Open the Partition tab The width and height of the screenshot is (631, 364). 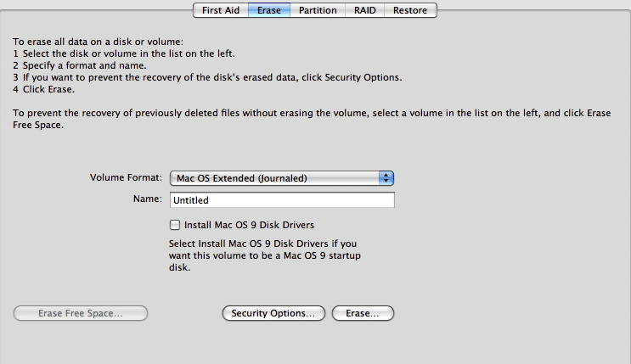[x=318, y=10]
